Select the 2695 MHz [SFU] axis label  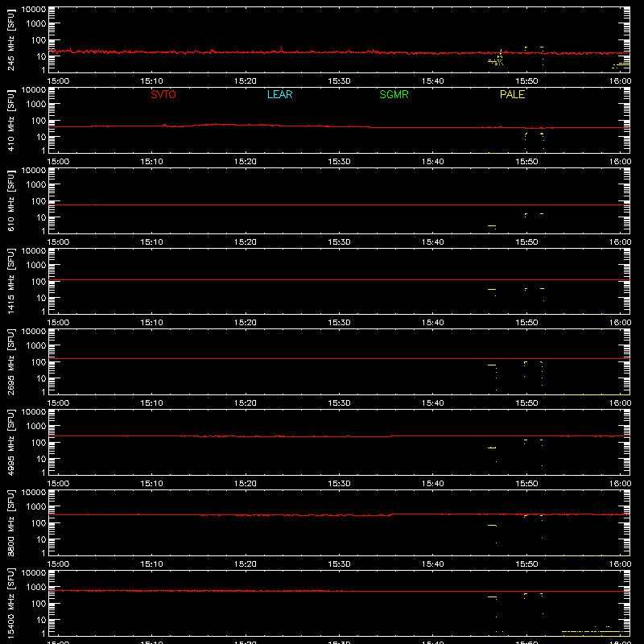click(10, 362)
